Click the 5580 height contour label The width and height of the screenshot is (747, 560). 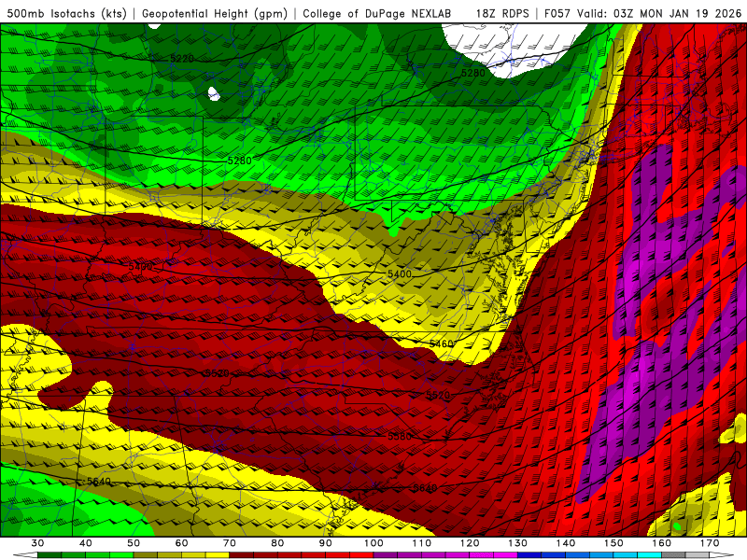400,436
